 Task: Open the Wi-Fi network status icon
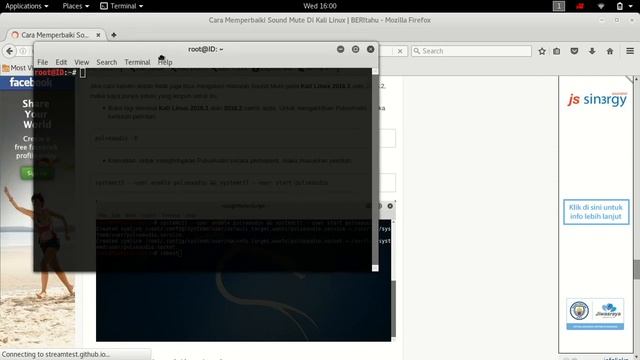601,6
